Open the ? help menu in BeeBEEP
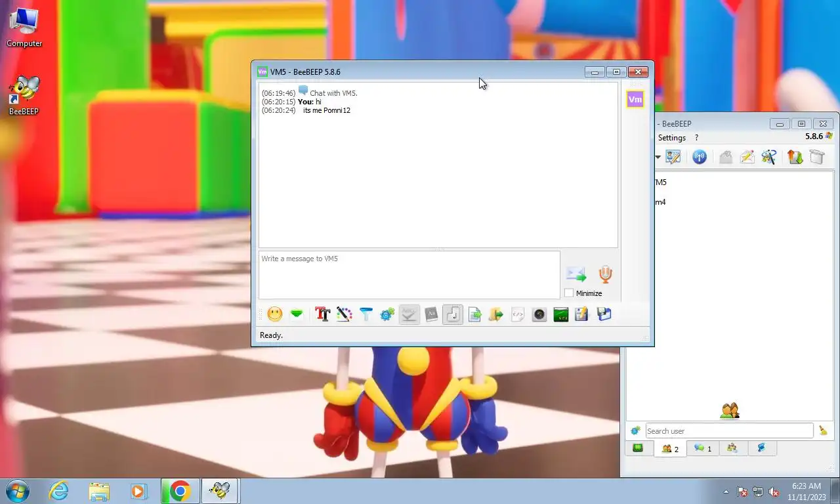The height and width of the screenshot is (504, 840). 696,138
